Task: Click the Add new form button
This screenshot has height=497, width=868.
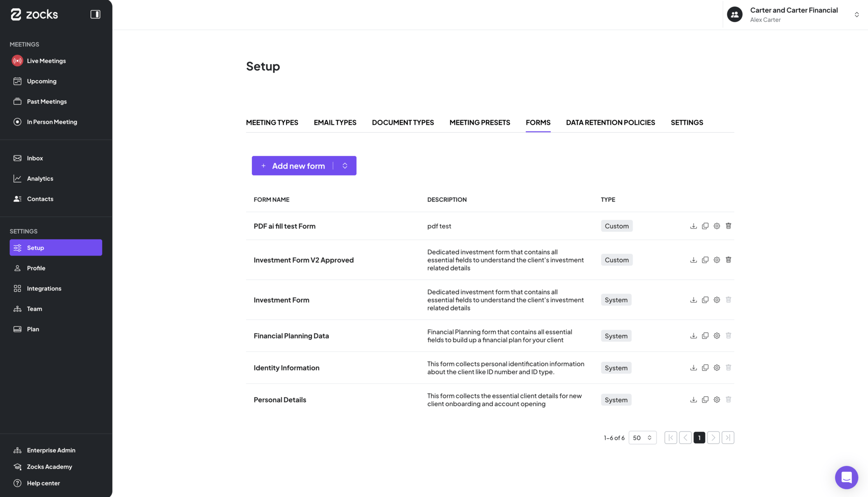Action: point(293,165)
